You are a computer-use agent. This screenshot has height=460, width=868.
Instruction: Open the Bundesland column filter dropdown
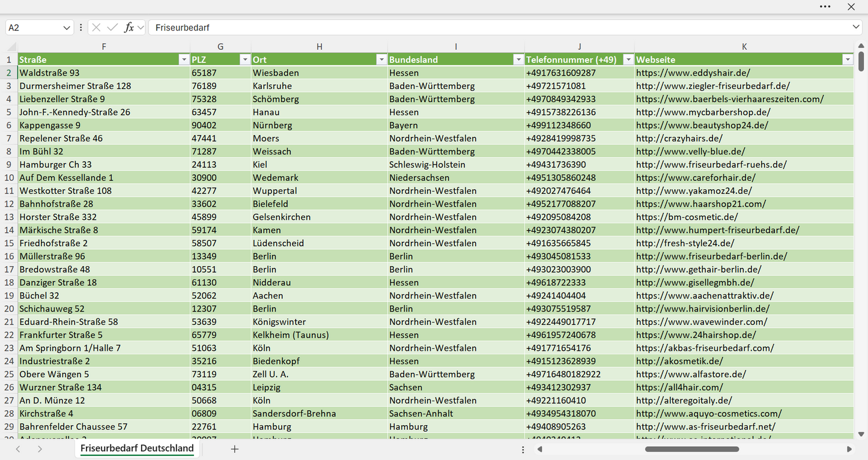point(518,59)
